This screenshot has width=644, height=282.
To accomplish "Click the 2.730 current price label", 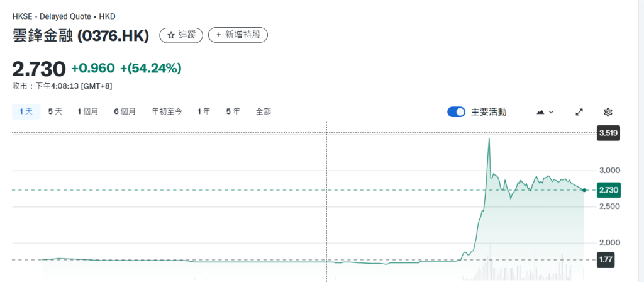I will tap(609, 190).
